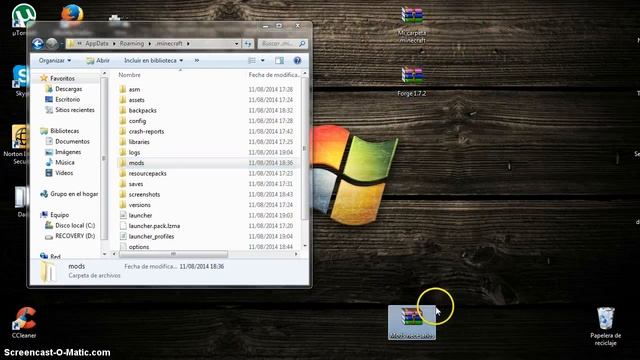Open the Organizar menu

click(x=55, y=60)
